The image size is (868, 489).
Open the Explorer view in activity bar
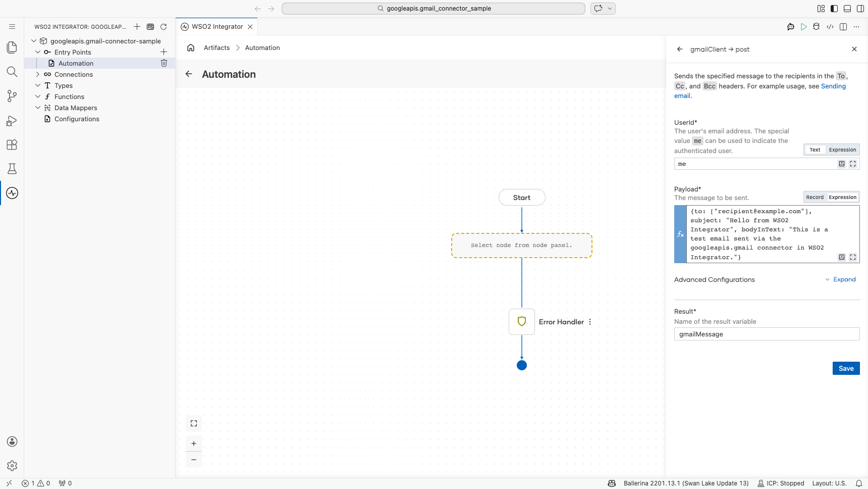pos(12,47)
